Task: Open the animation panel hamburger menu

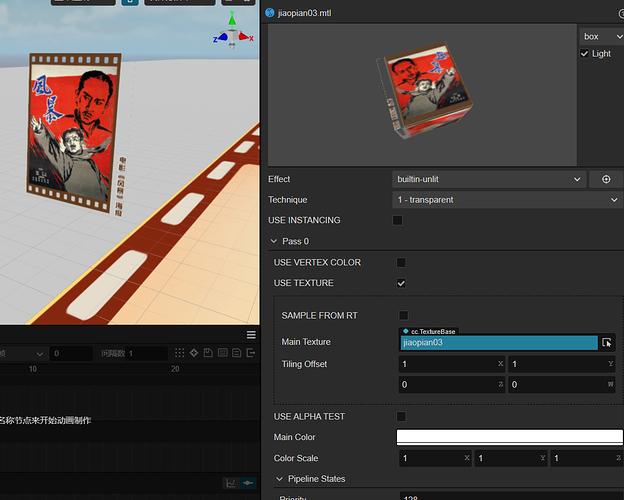Action: pyautogui.click(x=251, y=335)
